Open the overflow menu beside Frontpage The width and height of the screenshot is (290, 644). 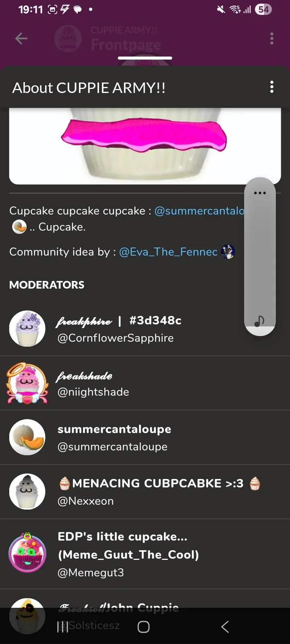tap(272, 39)
